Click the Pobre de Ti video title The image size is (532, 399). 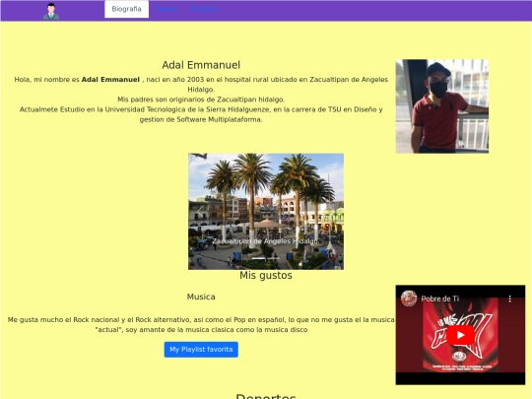click(440, 299)
